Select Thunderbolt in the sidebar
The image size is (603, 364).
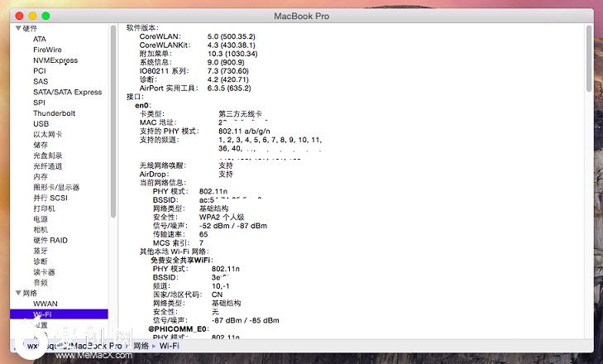click(54, 113)
